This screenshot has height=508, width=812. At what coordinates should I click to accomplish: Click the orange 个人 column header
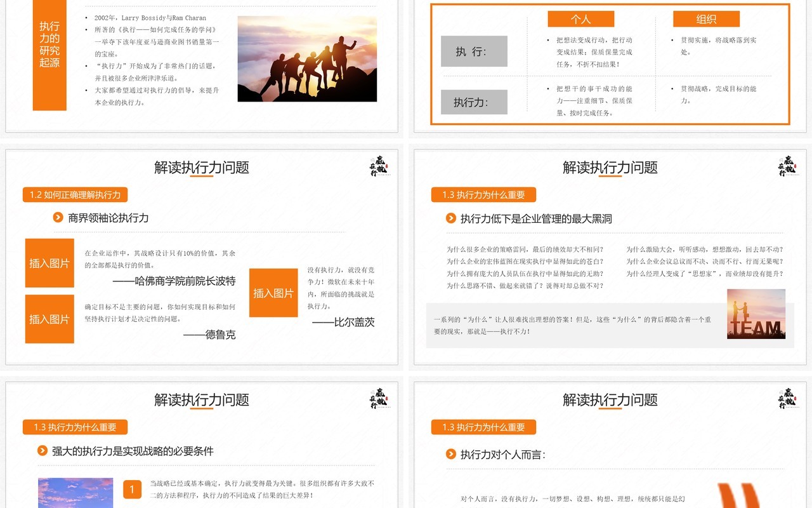click(x=581, y=19)
